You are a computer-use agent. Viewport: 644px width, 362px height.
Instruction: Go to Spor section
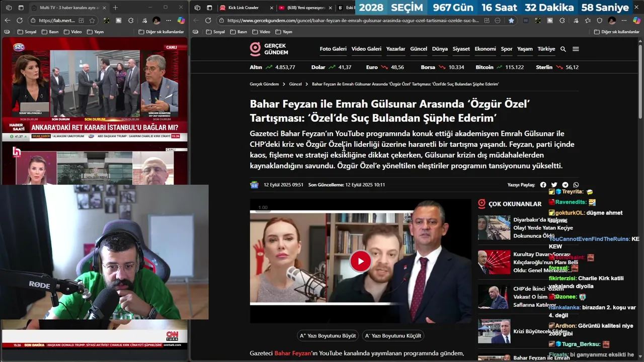coord(507,49)
